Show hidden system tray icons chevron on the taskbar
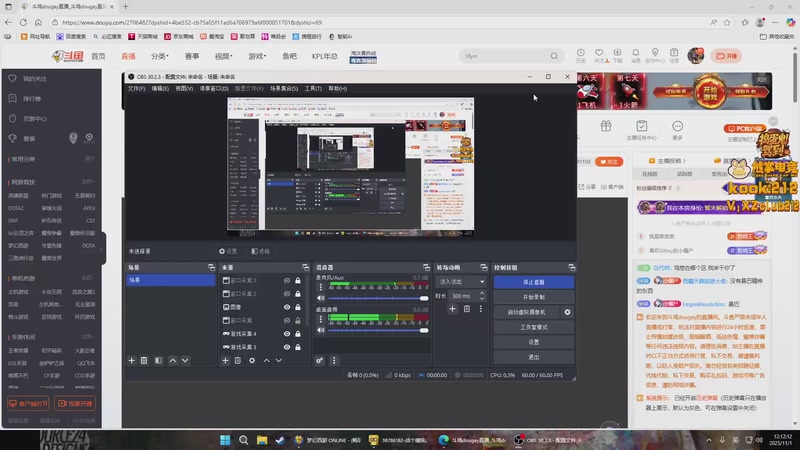The height and width of the screenshot is (450, 800). tap(709, 440)
